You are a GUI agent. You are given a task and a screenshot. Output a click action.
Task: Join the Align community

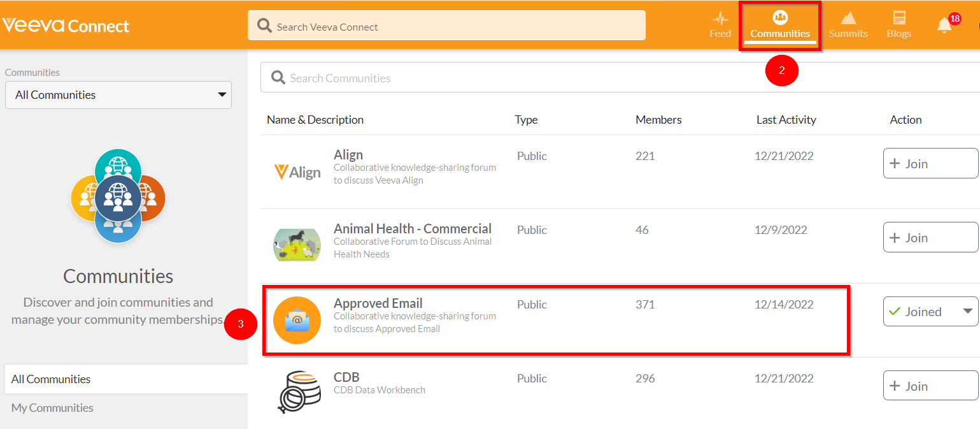(x=930, y=164)
